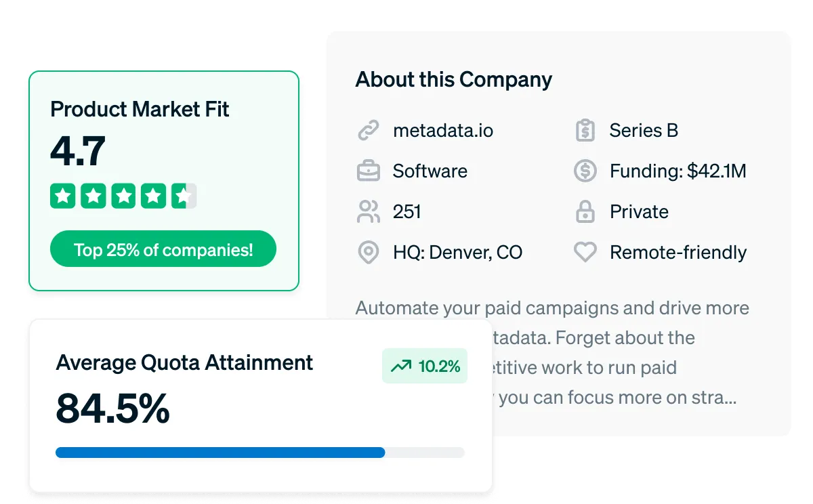Image resolution: width=813 pixels, height=504 pixels.
Task: Click the Top 25% of companies badge
Action: tap(163, 249)
